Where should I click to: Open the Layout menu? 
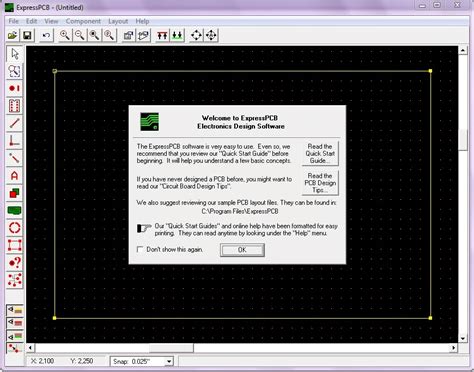[118, 21]
